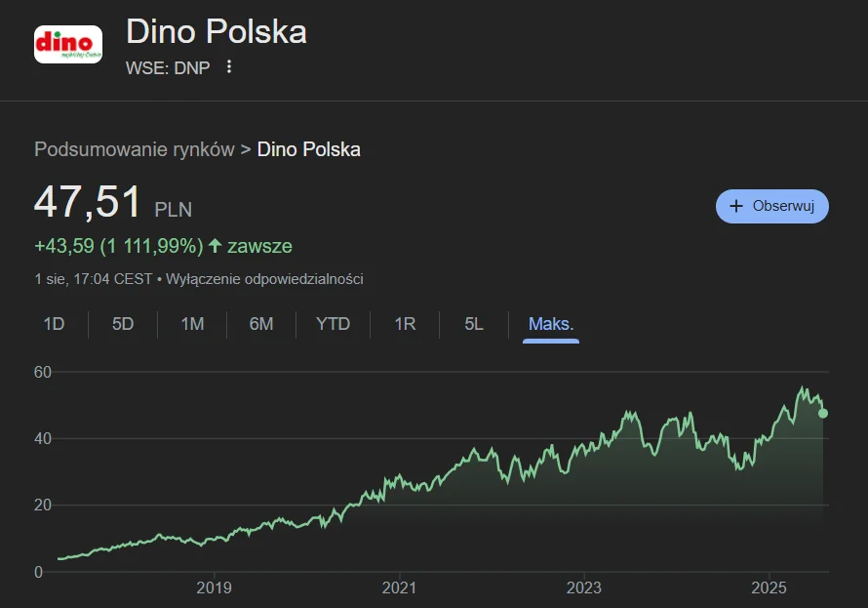Switch to the 6M range tab
The width and height of the screenshot is (868, 608).
click(261, 324)
